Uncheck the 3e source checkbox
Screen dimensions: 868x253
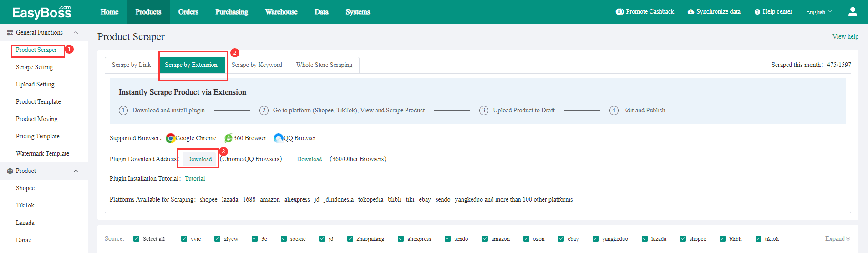click(254, 239)
